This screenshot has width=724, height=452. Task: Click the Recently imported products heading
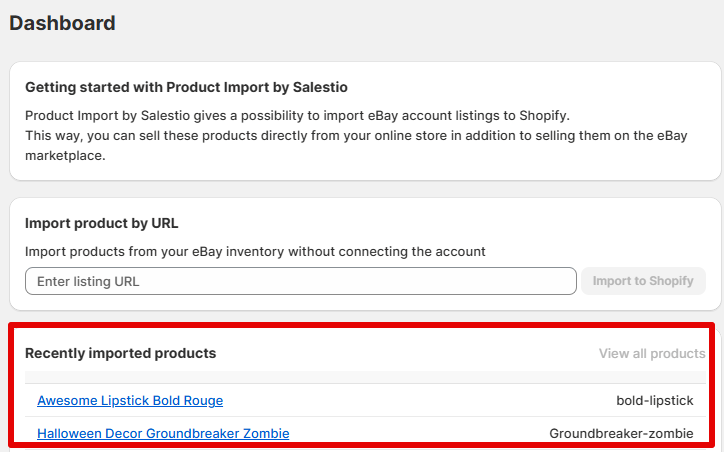point(120,353)
